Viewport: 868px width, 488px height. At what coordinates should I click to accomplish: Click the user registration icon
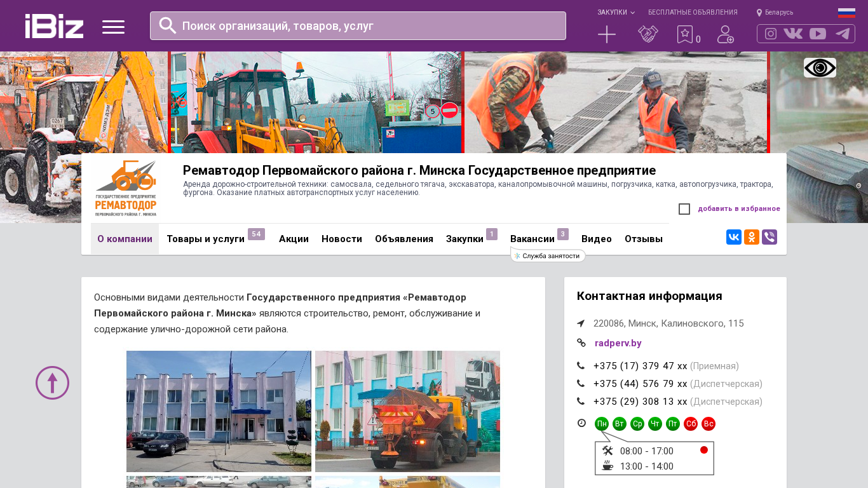pos(726,34)
